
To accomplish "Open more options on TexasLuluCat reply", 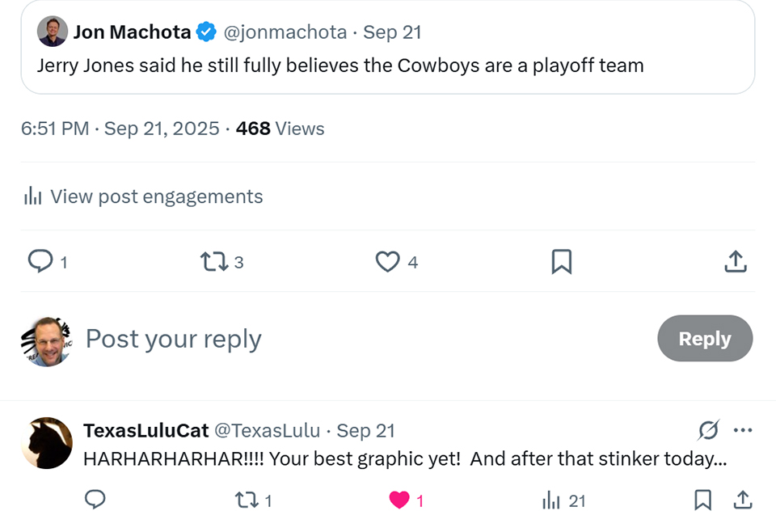I will 742,430.
